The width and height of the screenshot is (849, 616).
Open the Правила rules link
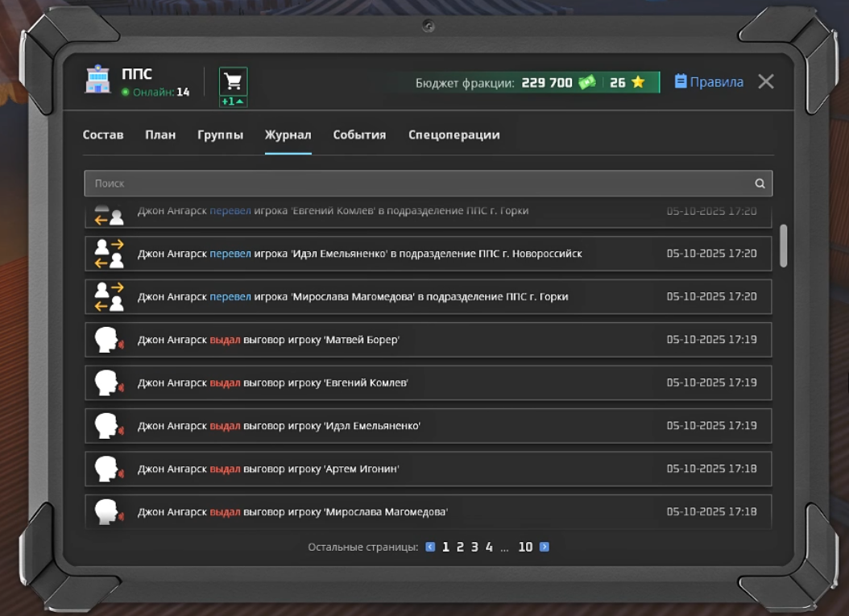tap(709, 82)
